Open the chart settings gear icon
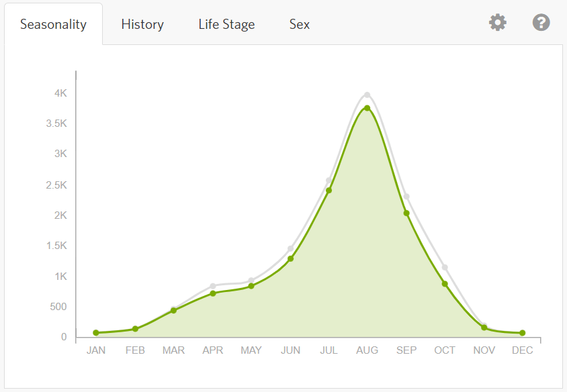The height and width of the screenshot is (392, 567). coord(497,23)
